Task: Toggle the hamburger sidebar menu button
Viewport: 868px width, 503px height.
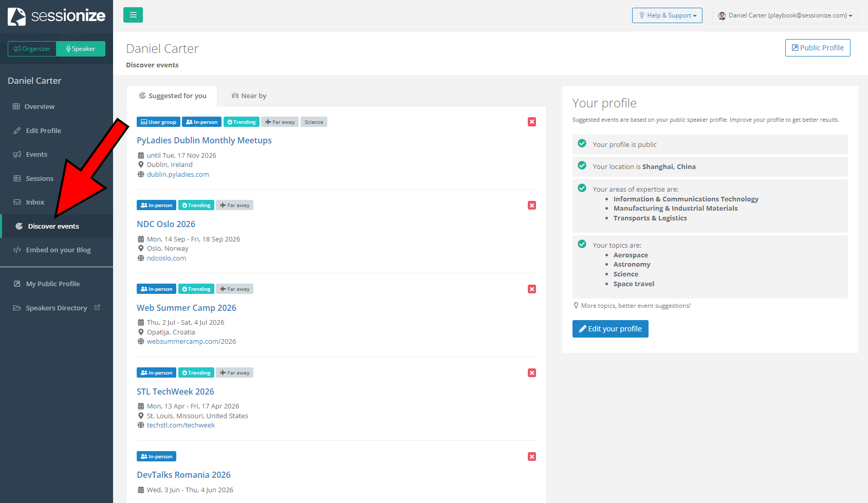Action: [x=133, y=15]
